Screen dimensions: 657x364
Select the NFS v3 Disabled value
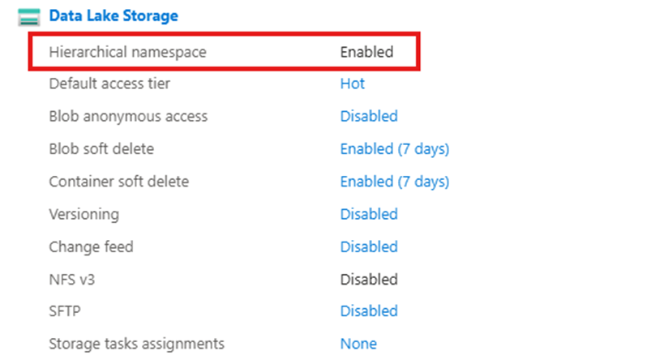click(x=369, y=279)
